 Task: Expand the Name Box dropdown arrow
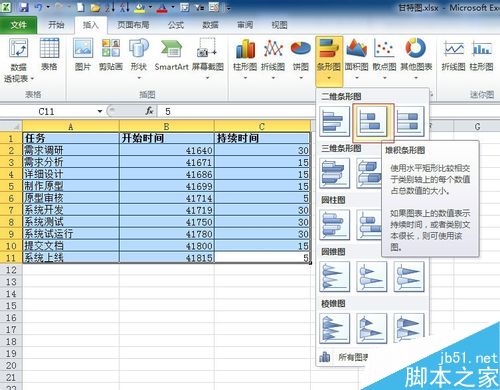click(x=100, y=111)
